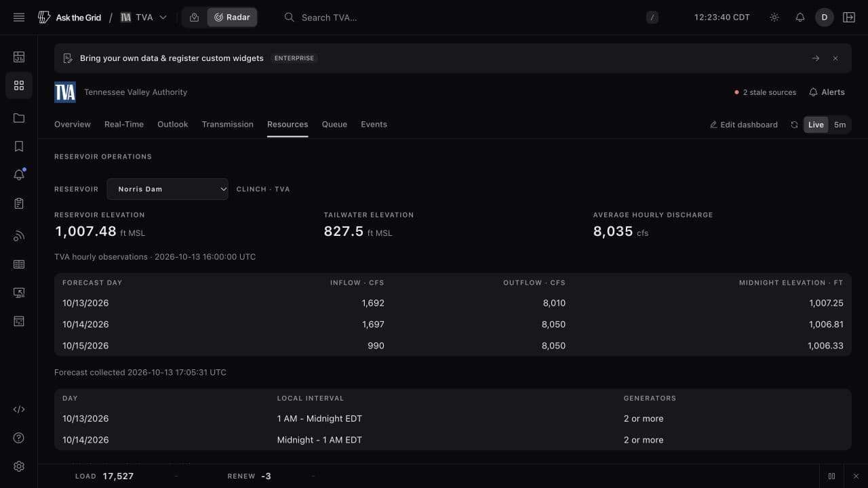Image resolution: width=868 pixels, height=488 pixels.
Task: Click the 10/15/2026 forecast day row
Action: (x=452, y=346)
